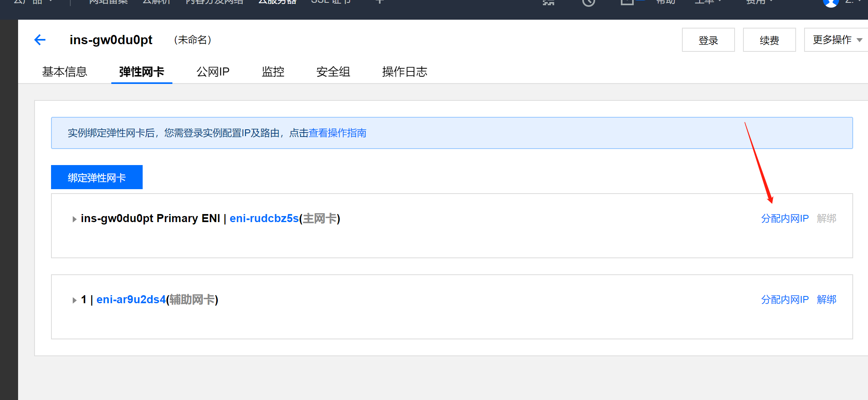Click 解绑 on the primary ENI row

[827, 218]
